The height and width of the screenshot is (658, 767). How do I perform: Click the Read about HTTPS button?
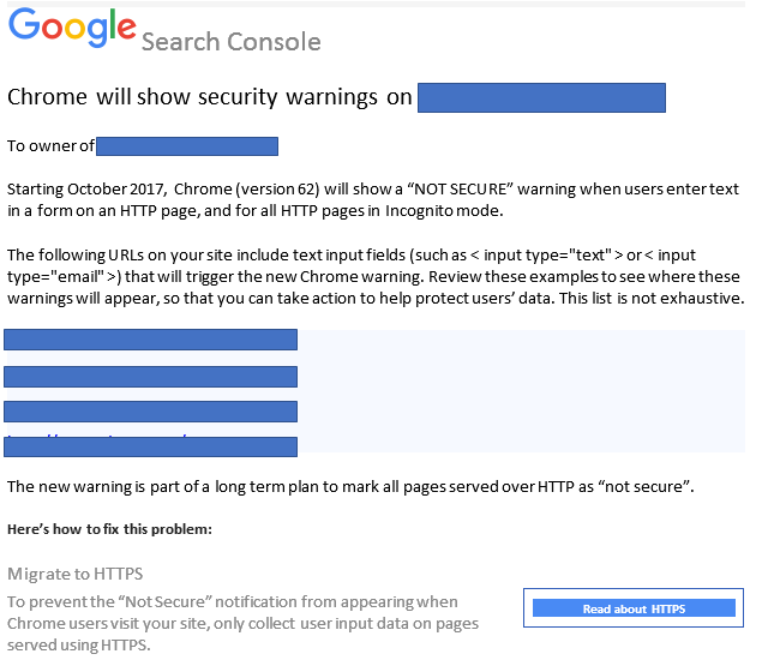click(x=633, y=608)
